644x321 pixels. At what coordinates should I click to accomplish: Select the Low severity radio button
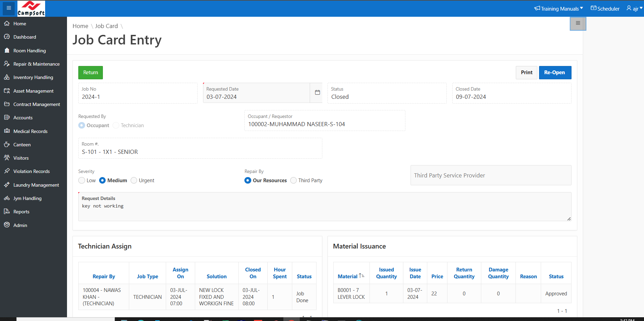pos(82,180)
